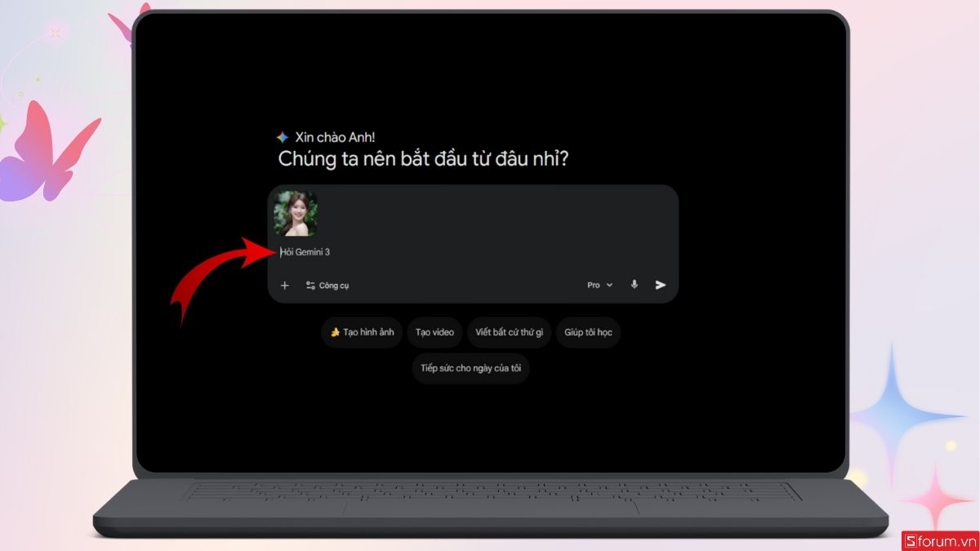The height and width of the screenshot is (551, 980).
Task: Click the chevron arrow next to Pro
Action: [x=608, y=284]
